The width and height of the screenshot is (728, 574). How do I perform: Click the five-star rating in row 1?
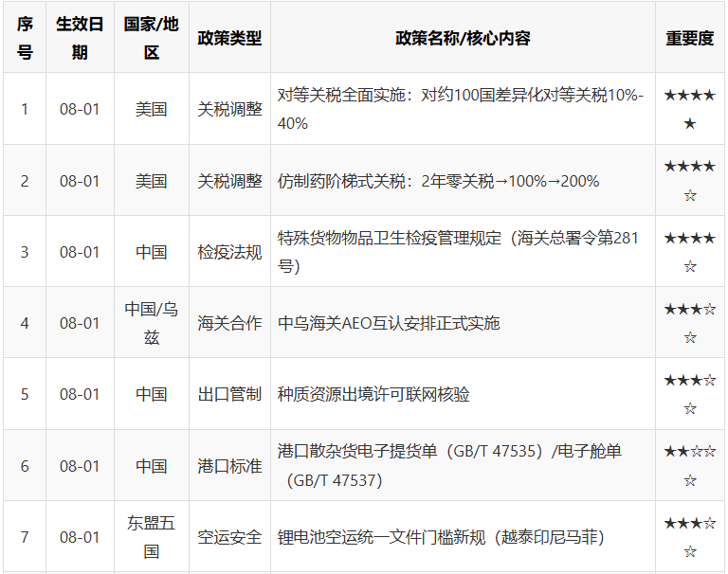(x=690, y=109)
